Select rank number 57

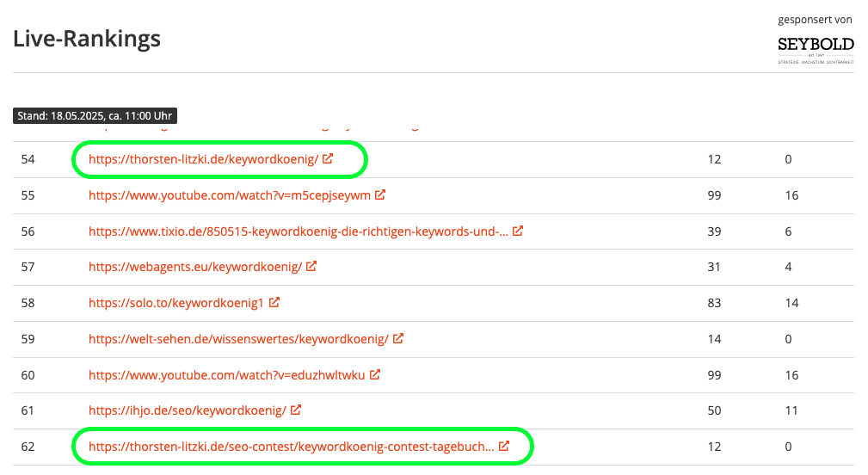pos(28,267)
